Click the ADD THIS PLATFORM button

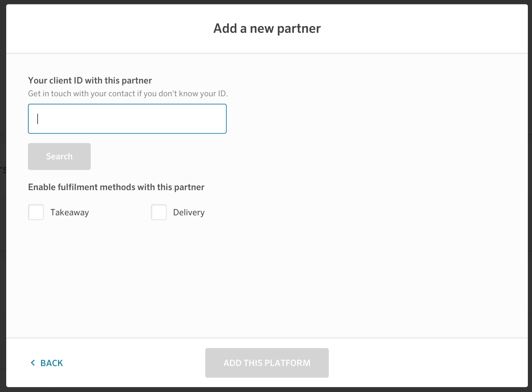267,363
